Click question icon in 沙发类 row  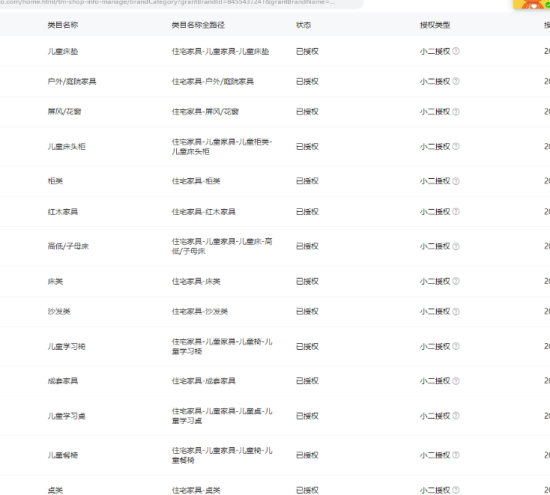point(456,312)
